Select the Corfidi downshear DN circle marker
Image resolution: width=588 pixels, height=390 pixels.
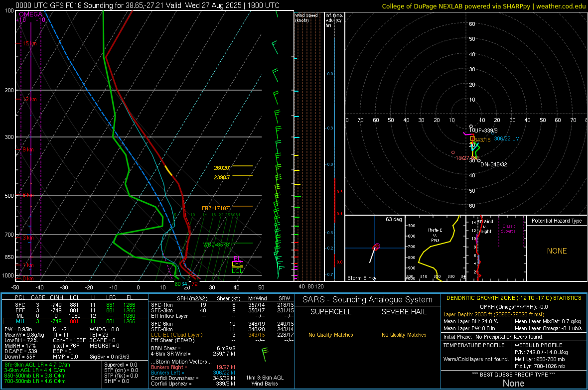(x=479, y=160)
